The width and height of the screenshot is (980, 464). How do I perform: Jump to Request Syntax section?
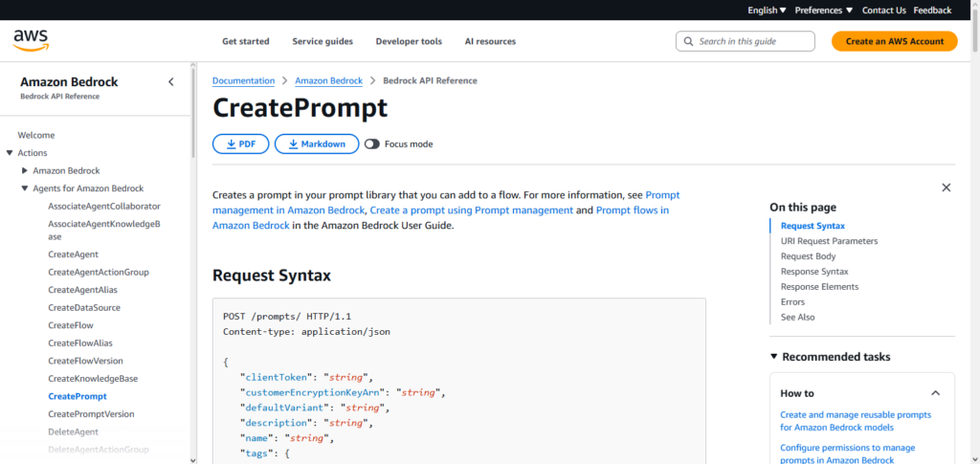813,226
